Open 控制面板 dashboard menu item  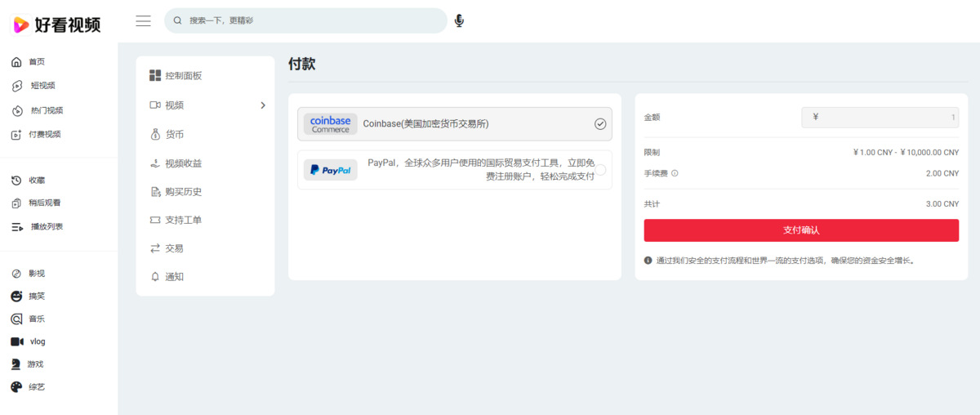coord(183,76)
